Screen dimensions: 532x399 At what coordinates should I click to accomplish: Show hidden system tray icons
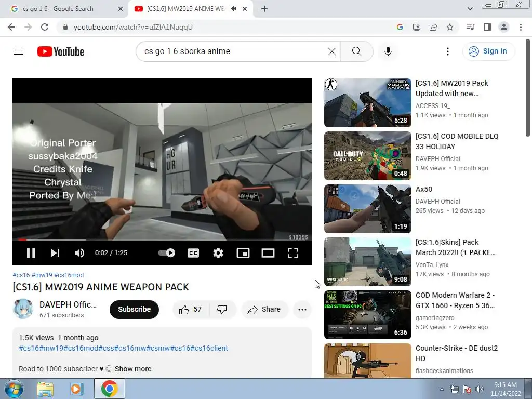(x=442, y=389)
